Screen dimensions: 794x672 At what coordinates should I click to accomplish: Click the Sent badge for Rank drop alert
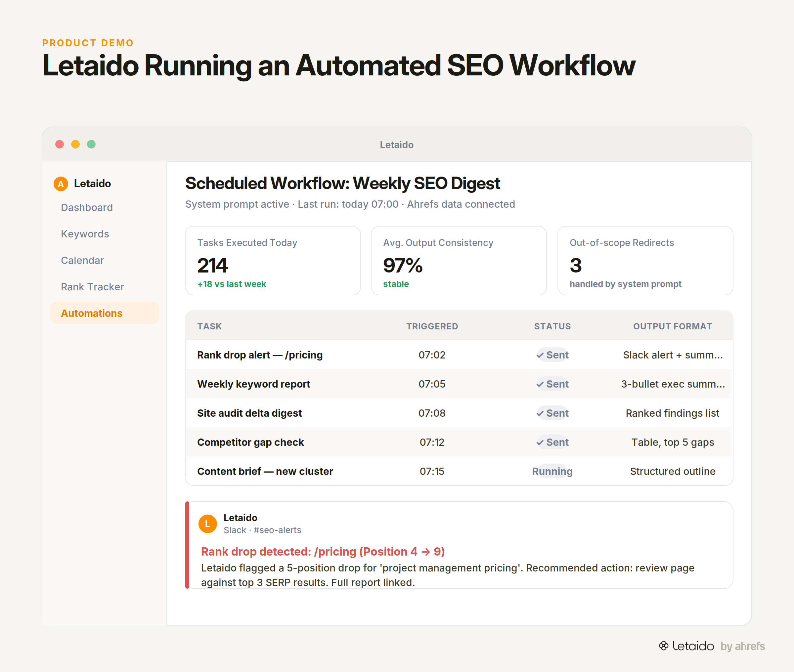[552, 355]
